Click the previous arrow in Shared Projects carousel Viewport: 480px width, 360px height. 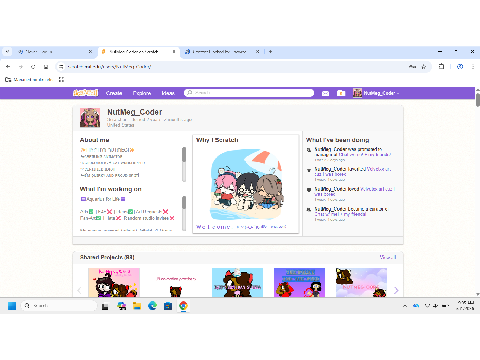click(x=79, y=290)
